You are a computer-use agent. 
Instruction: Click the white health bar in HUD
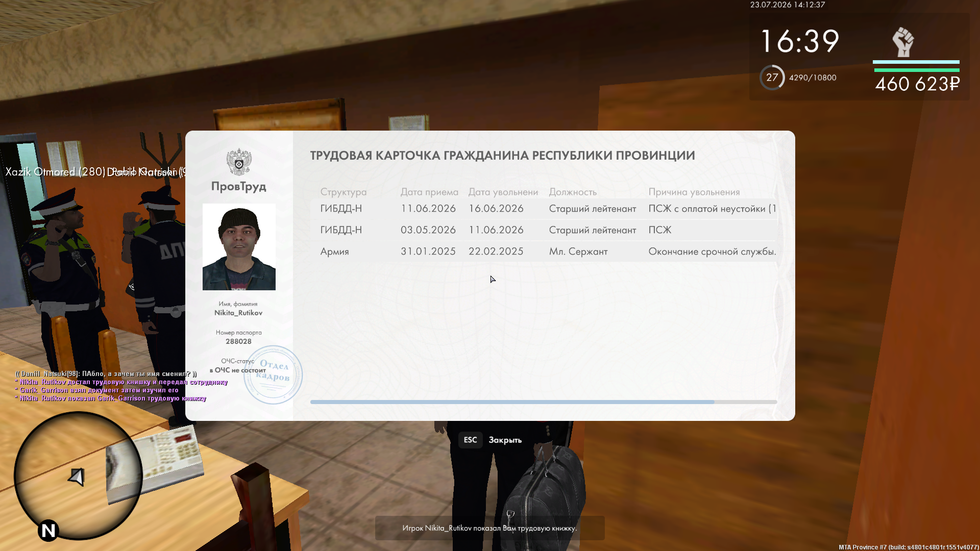(916, 62)
